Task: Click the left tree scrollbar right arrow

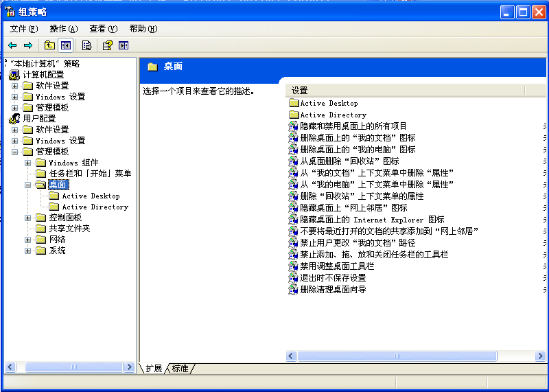Action: click(129, 367)
